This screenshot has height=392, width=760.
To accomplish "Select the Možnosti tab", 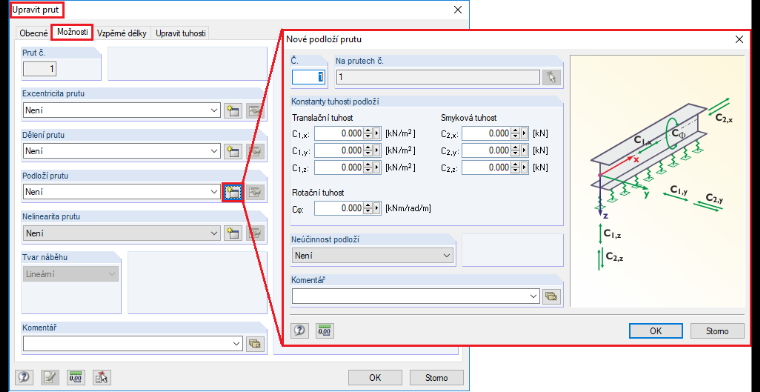I will pos(72,32).
